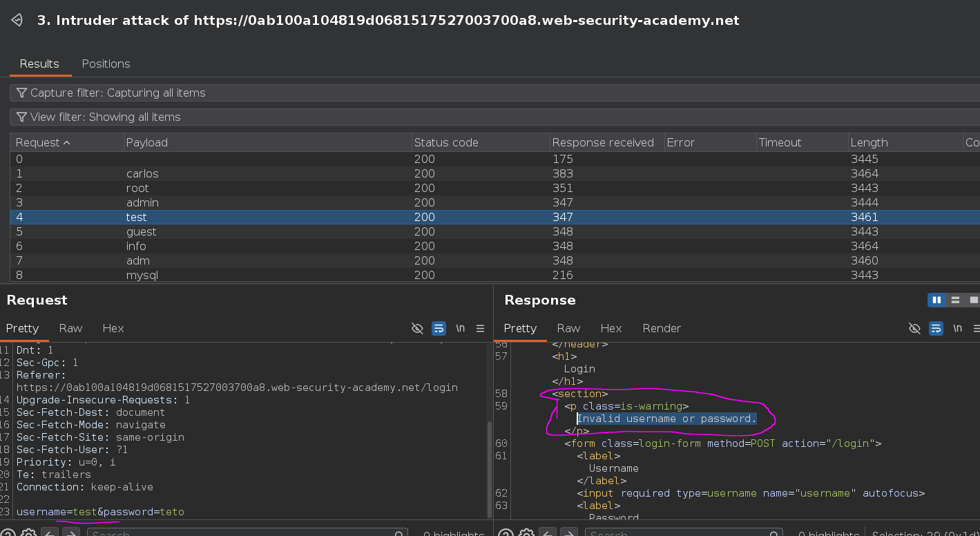Sort by the Timeout column header
The width and height of the screenshot is (980, 536).
[x=802, y=142]
